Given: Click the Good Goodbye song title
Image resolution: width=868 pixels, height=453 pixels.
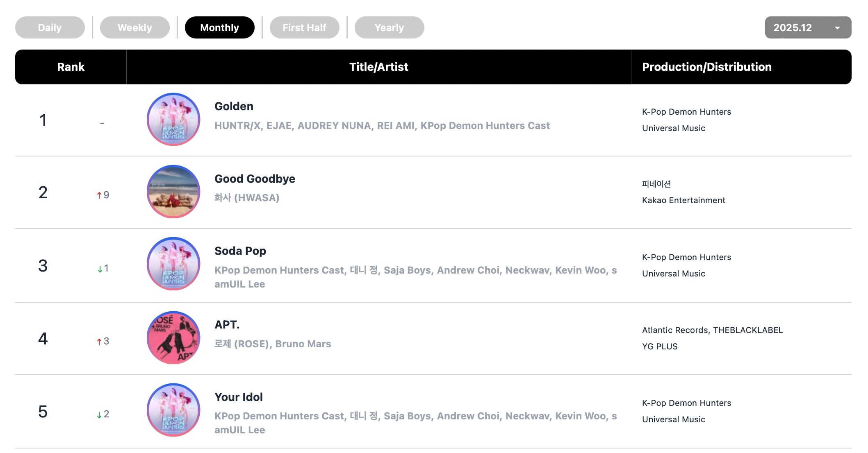Looking at the screenshot, I should (x=255, y=179).
